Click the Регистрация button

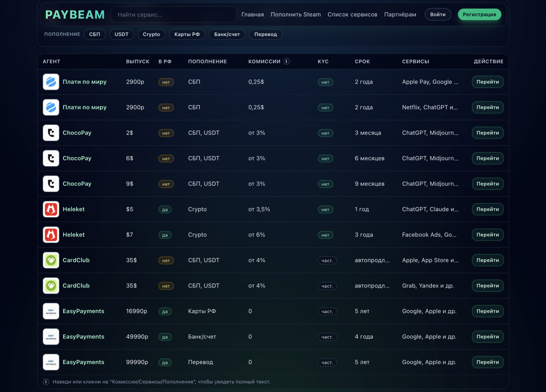[x=479, y=14]
